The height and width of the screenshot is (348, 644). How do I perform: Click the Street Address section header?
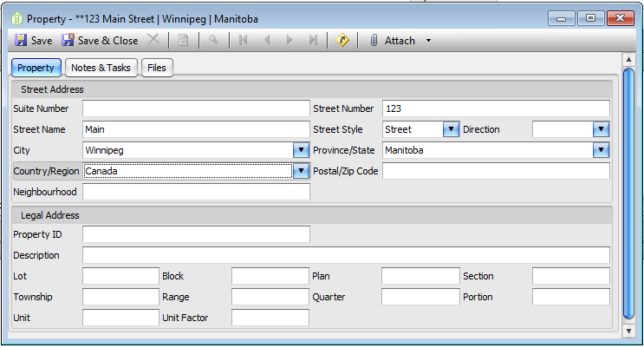pyautogui.click(x=312, y=89)
